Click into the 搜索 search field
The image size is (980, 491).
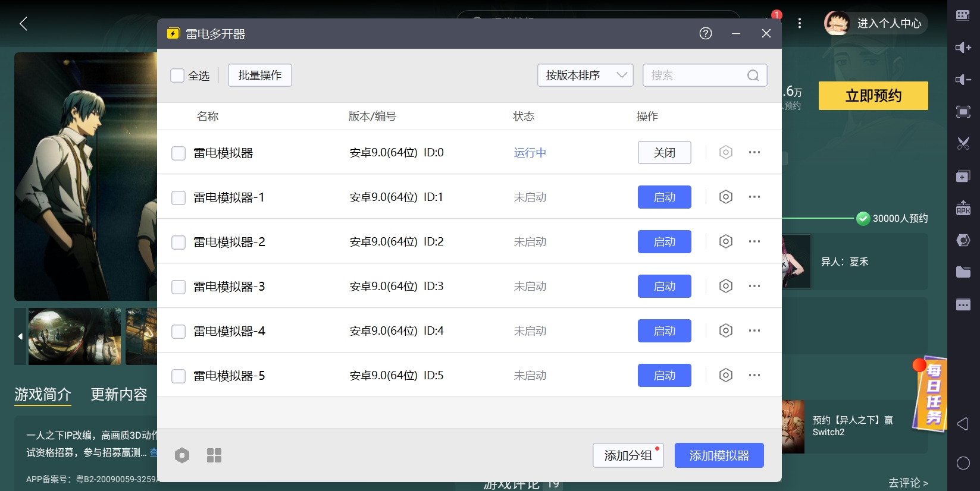(x=695, y=75)
